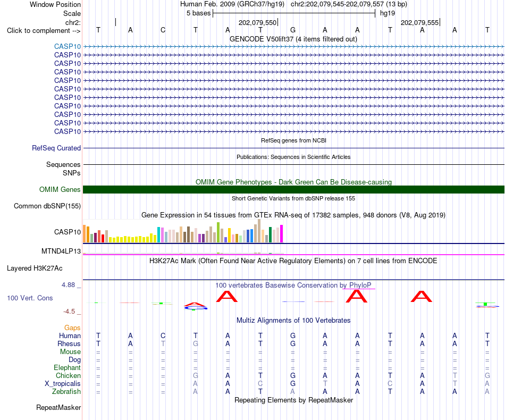
Task: Click the H3K27Ac Mark ENCODE track title
Action: click(293, 261)
